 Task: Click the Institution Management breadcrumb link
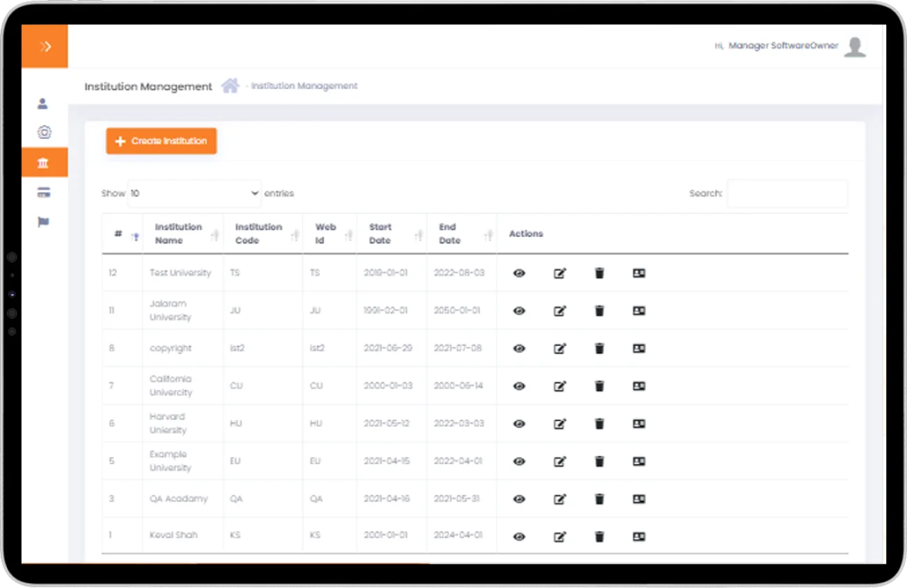(x=304, y=86)
